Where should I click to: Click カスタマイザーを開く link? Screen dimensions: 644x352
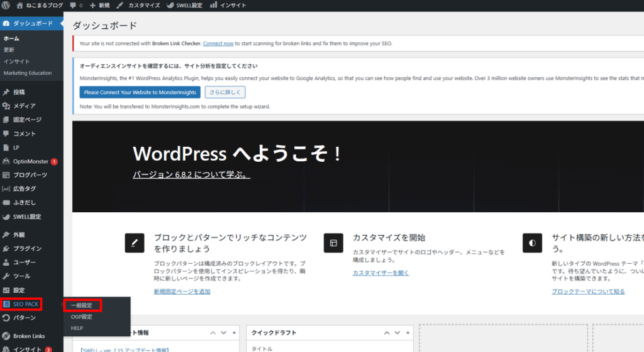pyautogui.click(x=380, y=273)
